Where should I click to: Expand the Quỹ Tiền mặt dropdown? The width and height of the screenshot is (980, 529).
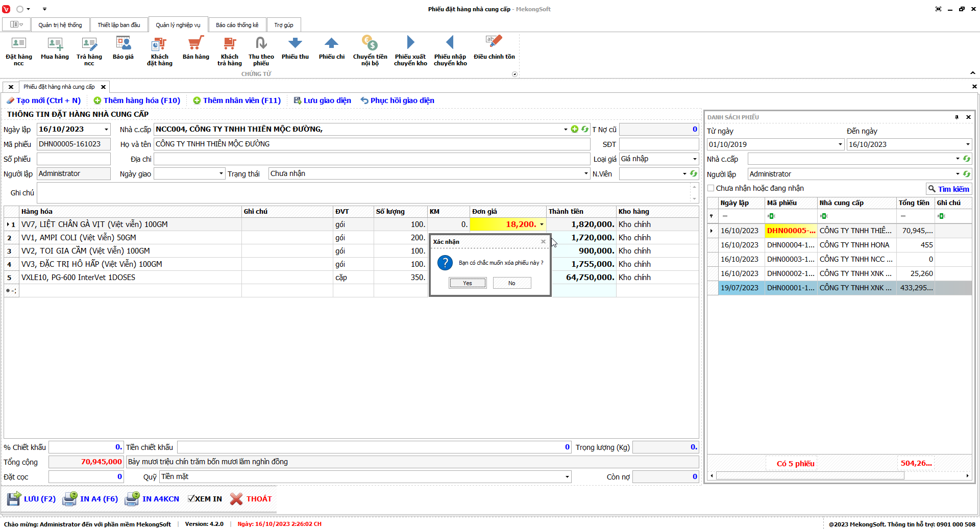click(x=567, y=477)
